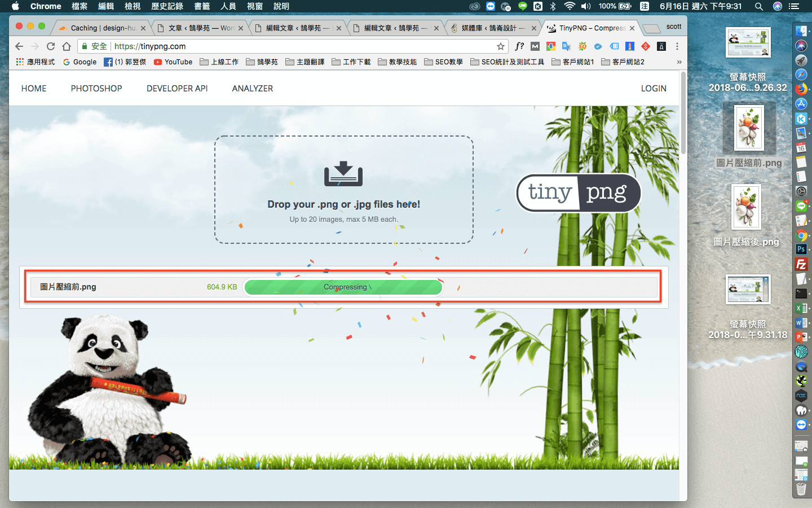This screenshot has width=812, height=508.
Task: Switch to the Caching | design-hu tab
Action: [101, 28]
